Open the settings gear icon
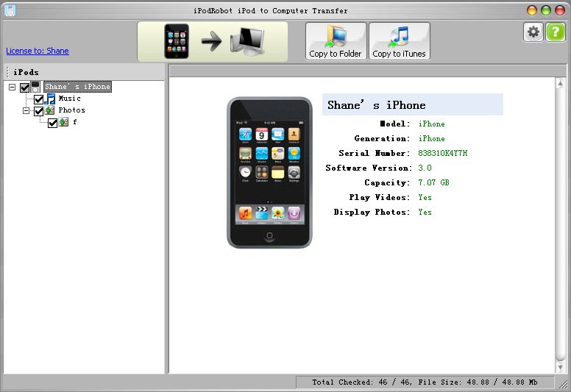Viewport: 571px width, 392px height. tap(533, 32)
